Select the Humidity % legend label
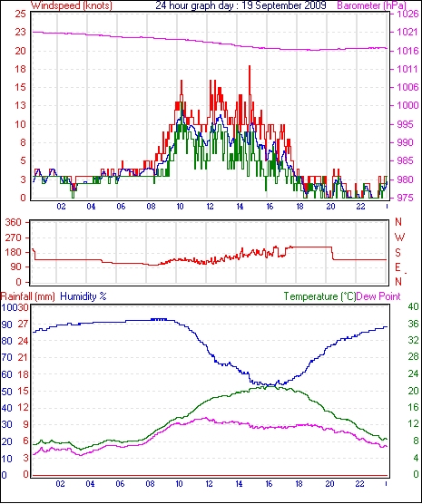 83,296
